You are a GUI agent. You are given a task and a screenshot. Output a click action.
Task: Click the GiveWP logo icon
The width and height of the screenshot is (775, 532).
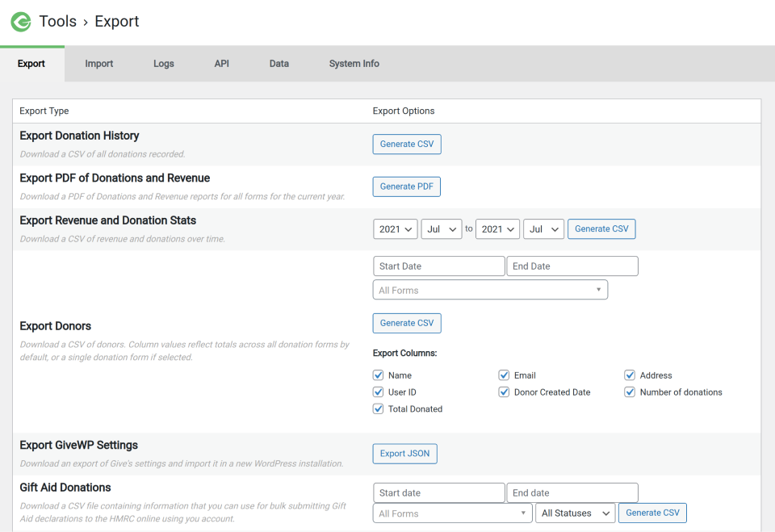tap(21, 22)
